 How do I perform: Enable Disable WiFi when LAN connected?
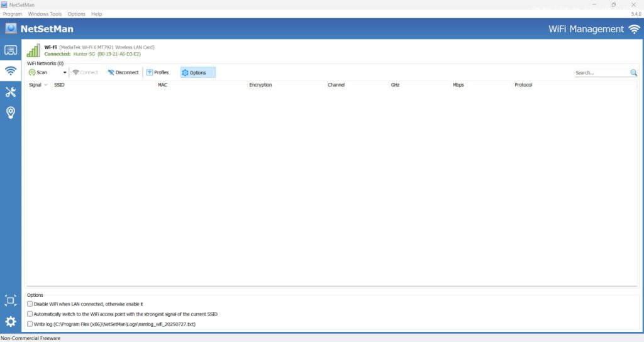(x=30, y=304)
